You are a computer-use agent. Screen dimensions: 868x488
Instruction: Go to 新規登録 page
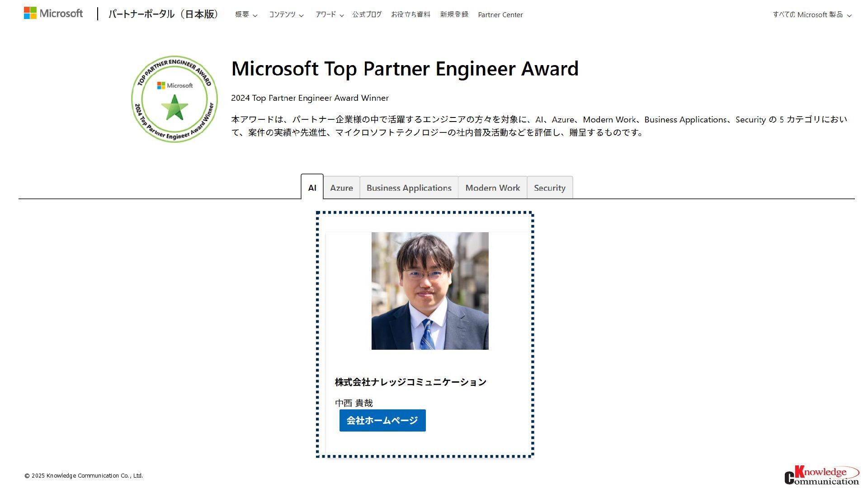pos(454,14)
